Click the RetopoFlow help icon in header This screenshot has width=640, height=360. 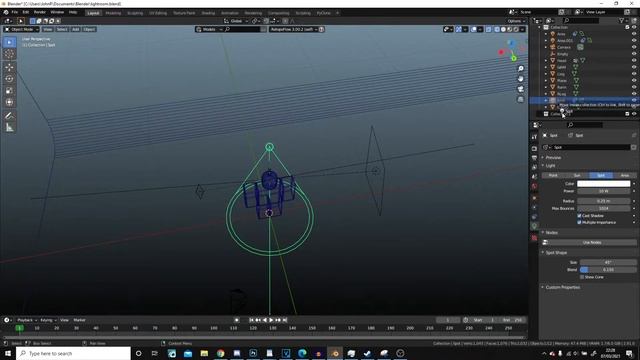click(x=322, y=29)
